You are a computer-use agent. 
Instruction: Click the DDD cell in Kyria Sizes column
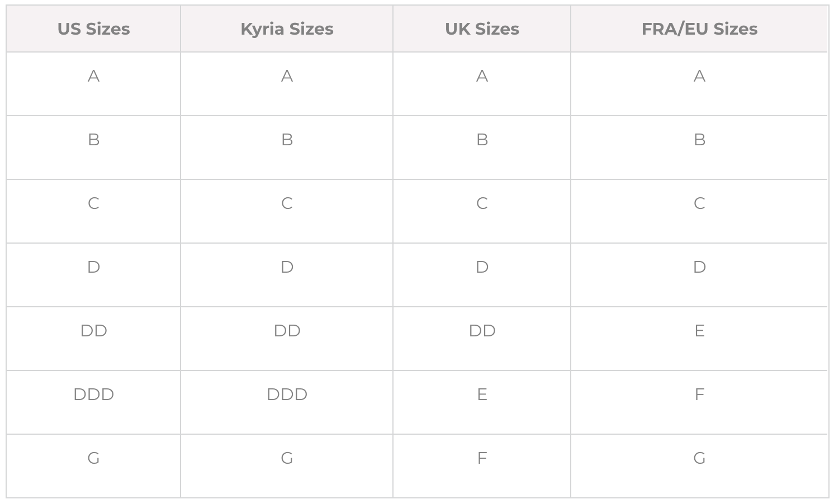coord(287,403)
